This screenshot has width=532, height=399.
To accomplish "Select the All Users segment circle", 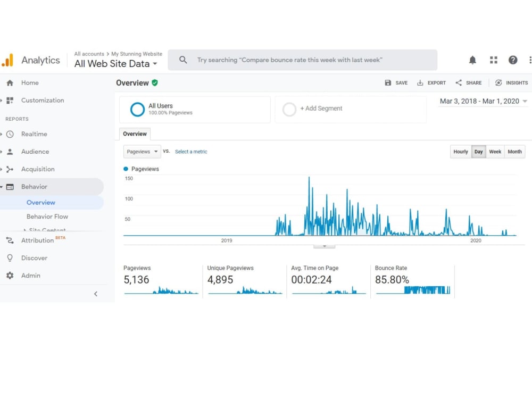I will click(137, 109).
